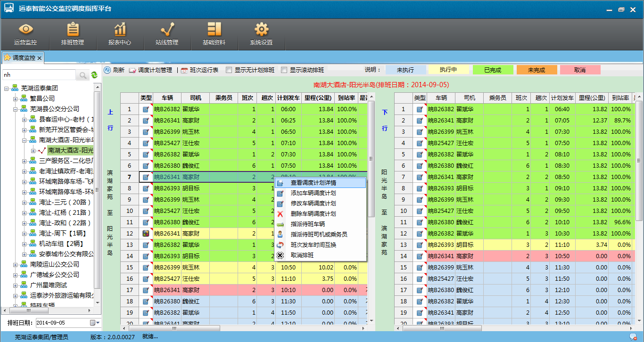
Task: Open the 运营监控 eye icon
Action: [x=25, y=30]
